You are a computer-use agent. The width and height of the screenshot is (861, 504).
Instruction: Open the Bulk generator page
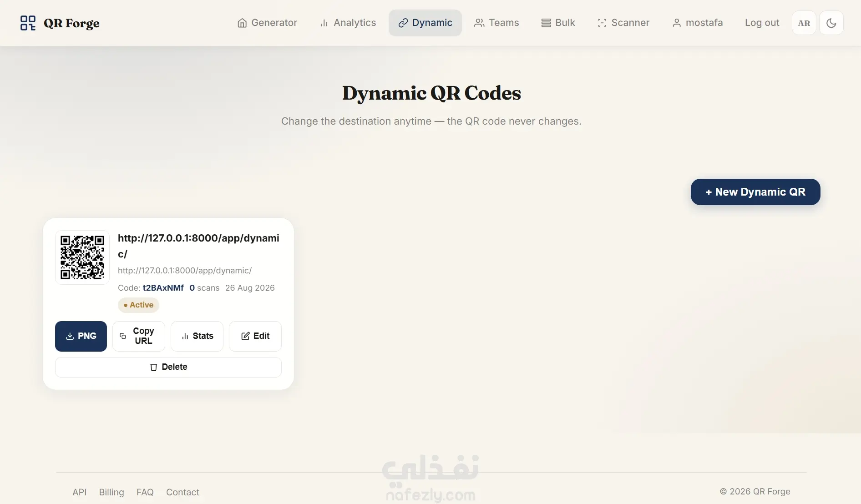558,23
